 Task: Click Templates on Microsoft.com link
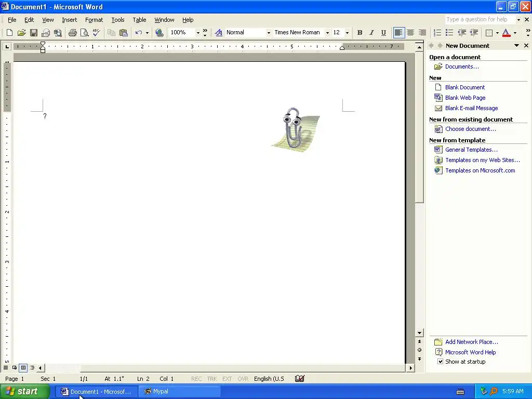(480, 170)
